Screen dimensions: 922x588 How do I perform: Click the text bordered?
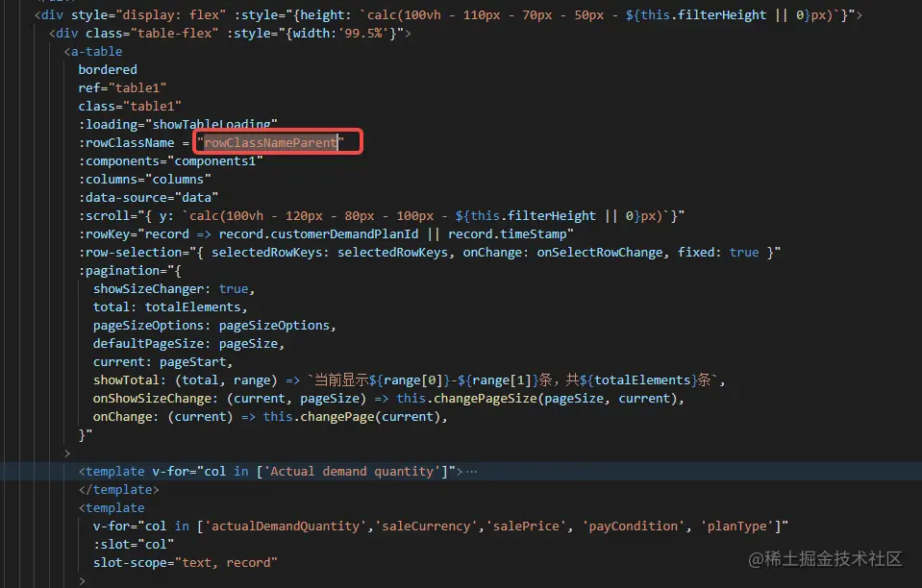108,69
